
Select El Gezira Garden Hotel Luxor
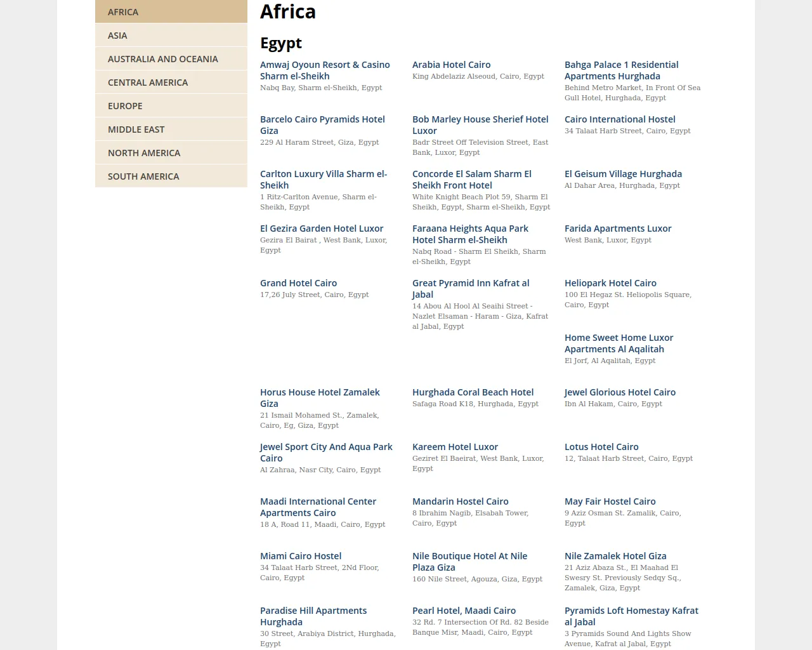point(322,229)
